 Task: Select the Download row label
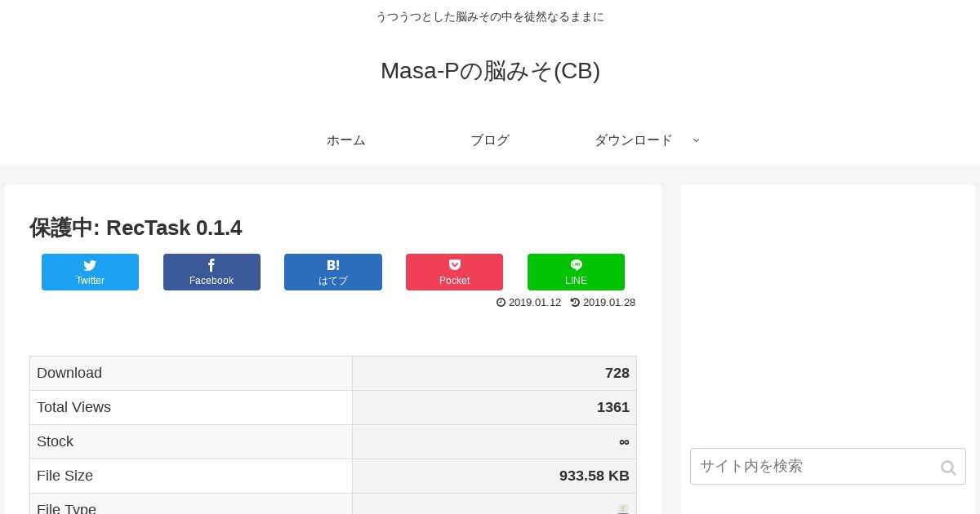point(69,373)
